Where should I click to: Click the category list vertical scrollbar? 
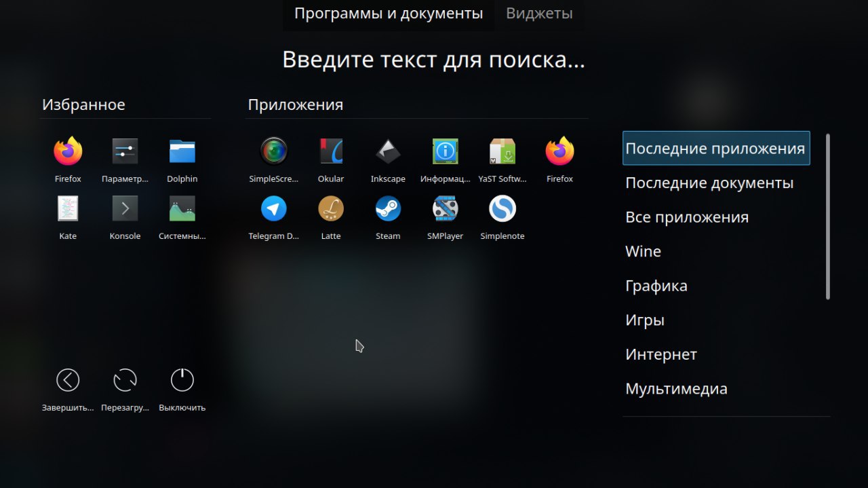point(828,217)
